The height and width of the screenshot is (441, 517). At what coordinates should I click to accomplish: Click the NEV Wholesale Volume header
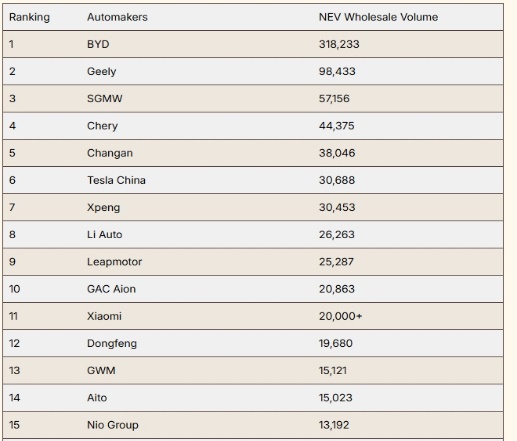[378, 17]
